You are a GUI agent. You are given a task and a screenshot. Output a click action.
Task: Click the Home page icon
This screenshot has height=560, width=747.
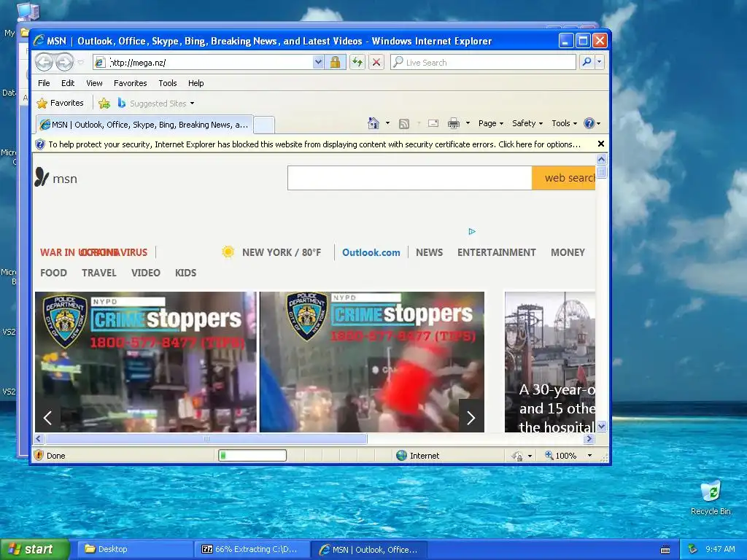[373, 123]
